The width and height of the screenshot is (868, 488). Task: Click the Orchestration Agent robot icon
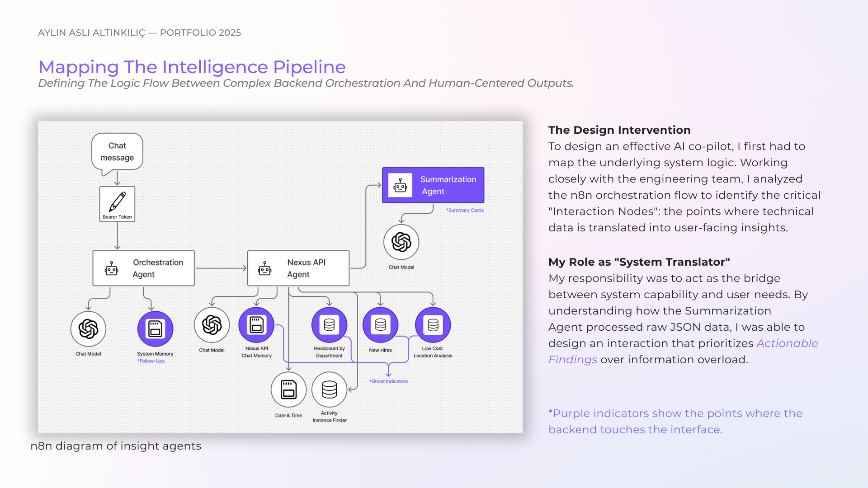coord(112,268)
